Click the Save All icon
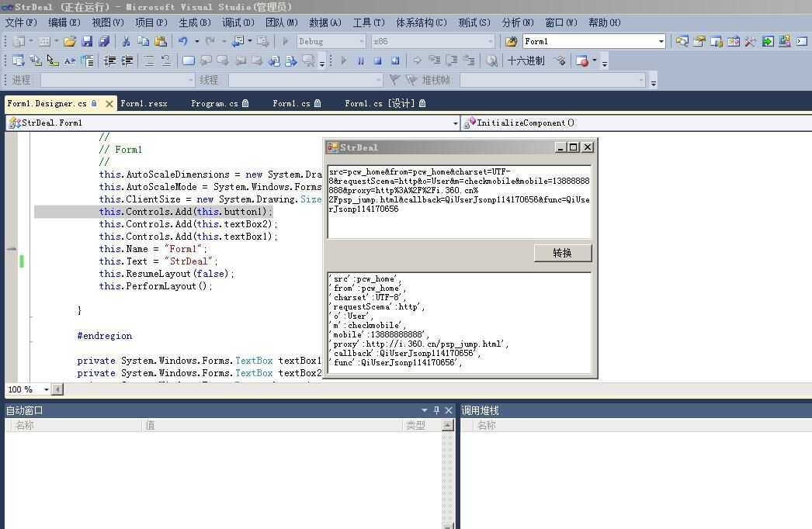The width and height of the screenshot is (812, 529). pyautogui.click(x=104, y=41)
